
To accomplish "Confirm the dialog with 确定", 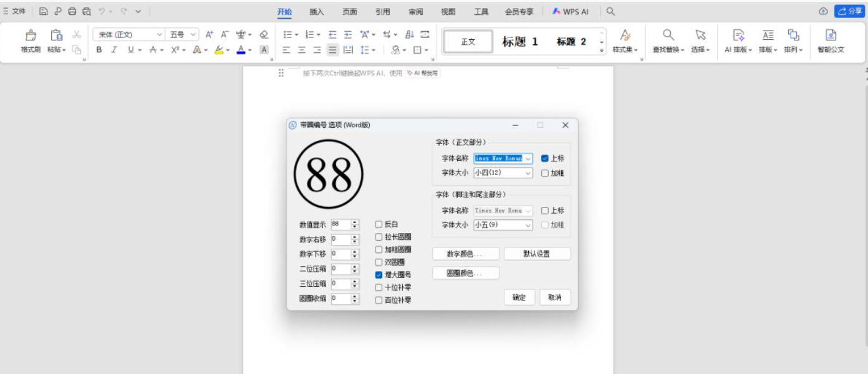I will [519, 298].
